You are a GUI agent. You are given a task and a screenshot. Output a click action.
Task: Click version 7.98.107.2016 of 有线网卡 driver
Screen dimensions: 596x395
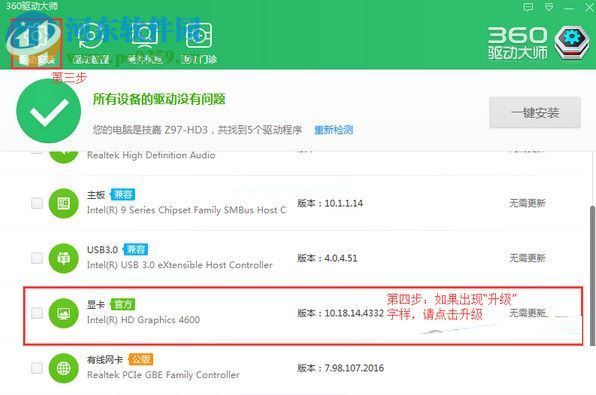tap(341, 368)
